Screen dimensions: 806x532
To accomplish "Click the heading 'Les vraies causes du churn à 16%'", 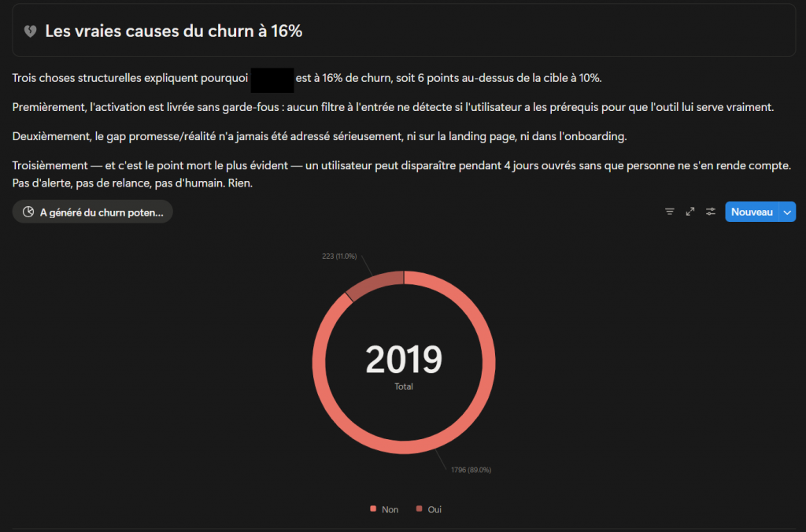I will coord(173,31).
